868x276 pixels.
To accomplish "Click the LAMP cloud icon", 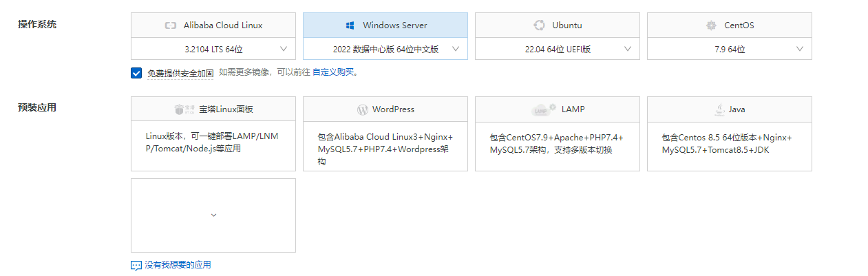I will tap(543, 109).
